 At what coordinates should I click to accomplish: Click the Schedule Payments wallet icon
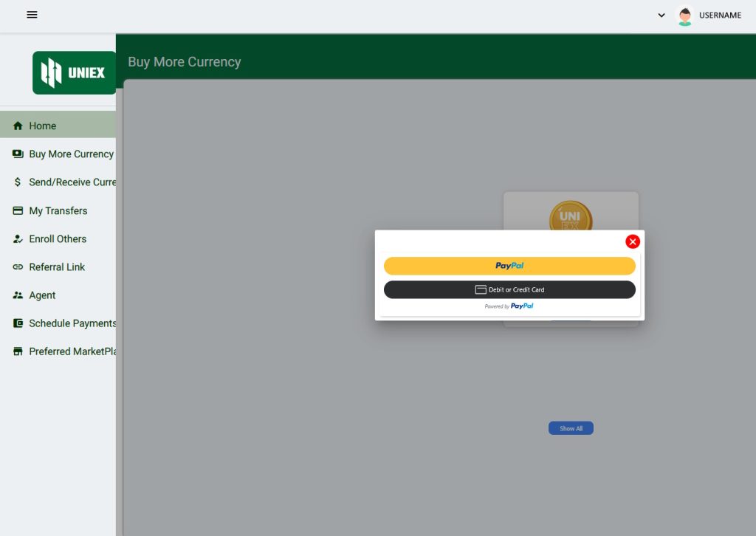coord(18,323)
